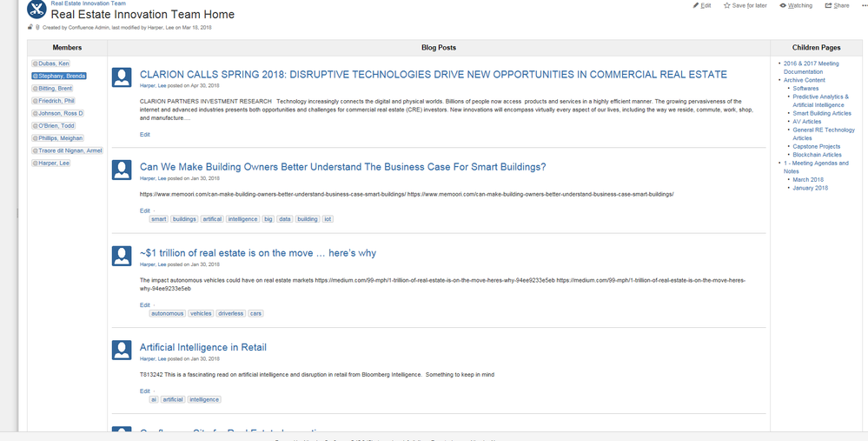The image size is (868, 441).
Task: Select member Friedrich, Phil
Action: [54, 101]
